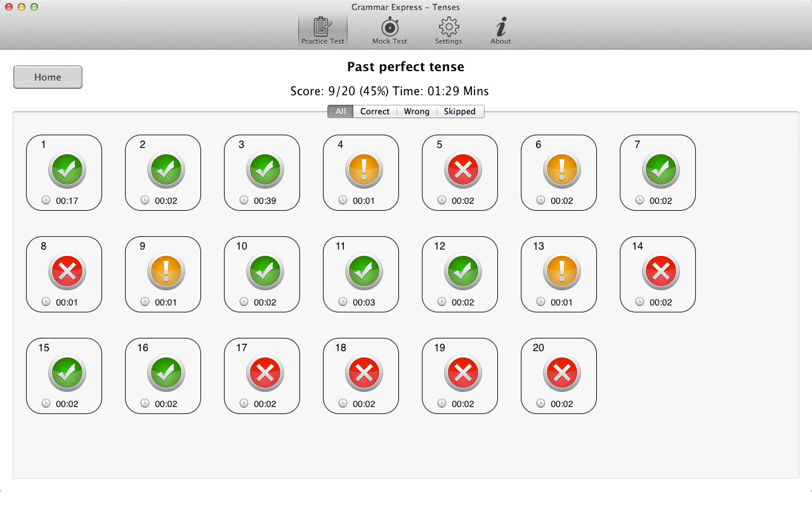Open question 8 wrong answer tile
Screen dimensions: 812x508
[x=64, y=274]
